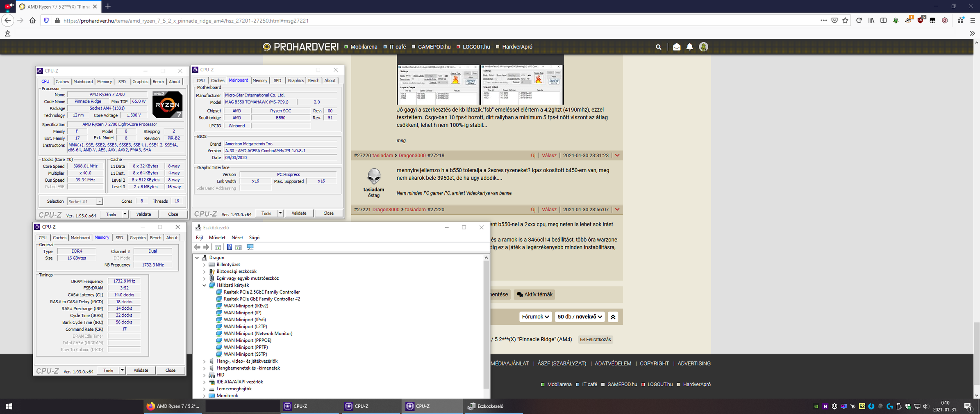The width and height of the screenshot is (980, 414).
Task: Open the ADATVÉDELEM footer link
Action: click(613, 364)
